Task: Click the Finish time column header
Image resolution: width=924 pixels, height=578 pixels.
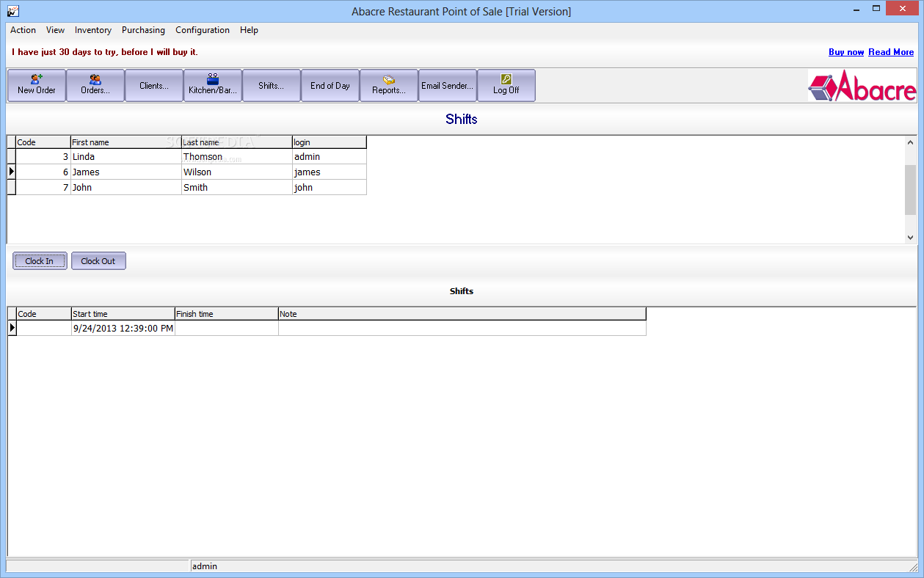Action: coord(227,314)
